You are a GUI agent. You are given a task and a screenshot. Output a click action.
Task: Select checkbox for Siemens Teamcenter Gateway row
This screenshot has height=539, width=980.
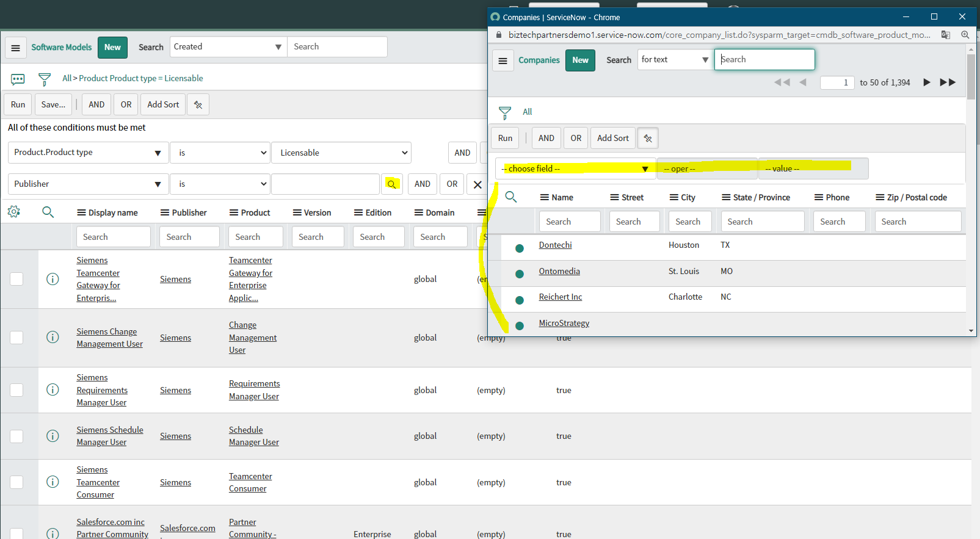pos(16,279)
